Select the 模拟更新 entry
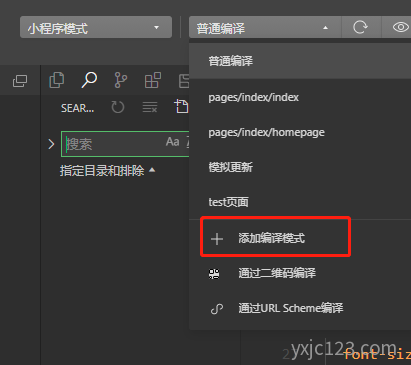Image resolution: width=411 pixels, height=365 pixels. (300, 167)
